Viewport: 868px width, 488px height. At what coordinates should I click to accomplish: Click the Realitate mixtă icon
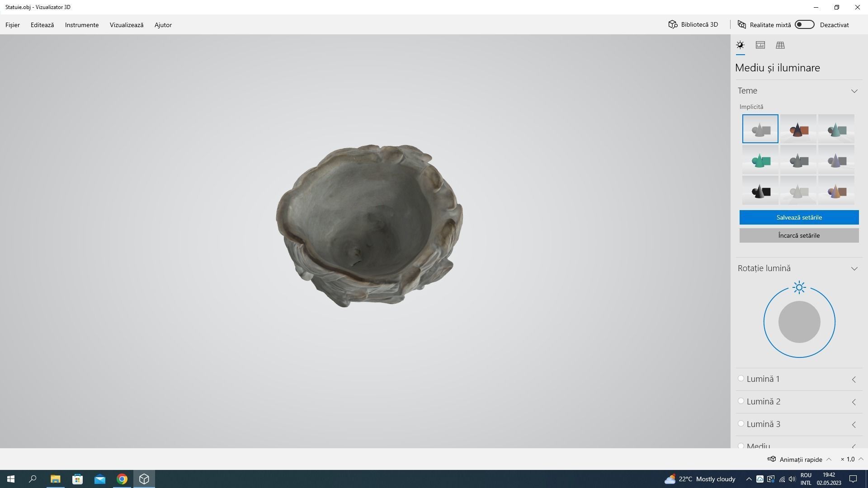coord(742,24)
